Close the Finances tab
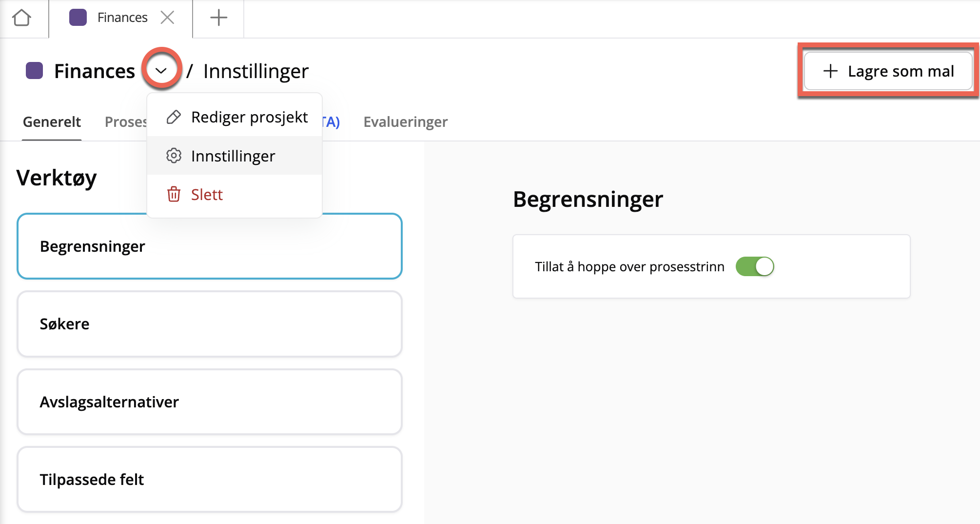Viewport: 980px width, 524px height. pyautogui.click(x=167, y=18)
